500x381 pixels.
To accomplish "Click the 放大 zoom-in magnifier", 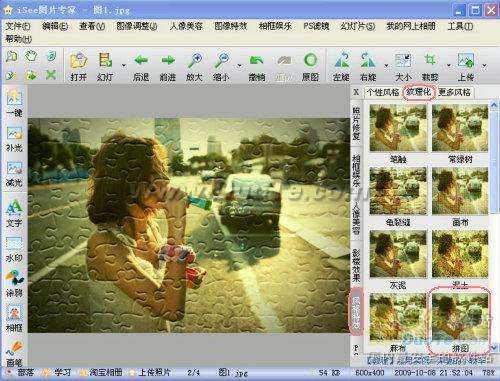I will pyautogui.click(x=195, y=61).
